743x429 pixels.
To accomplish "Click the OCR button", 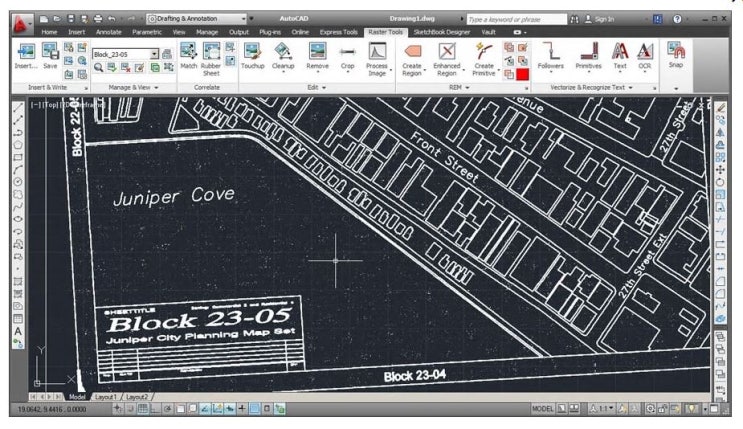I will click(x=644, y=56).
